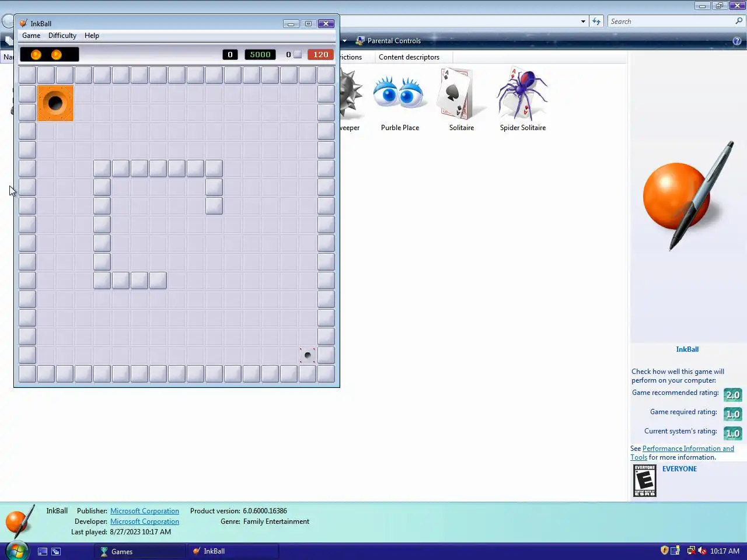
Task: Click the search magnifier icon
Action: pyautogui.click(x=739, y=21)
